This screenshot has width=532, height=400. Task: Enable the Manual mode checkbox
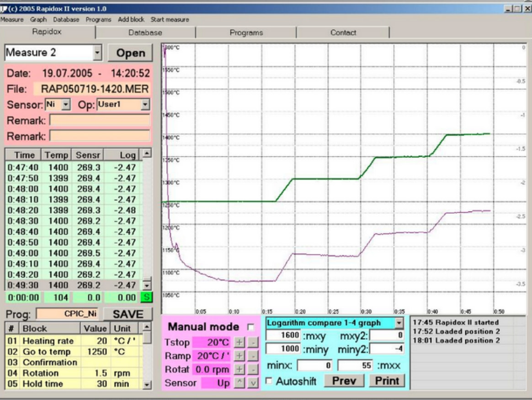(x=250, y=327)
